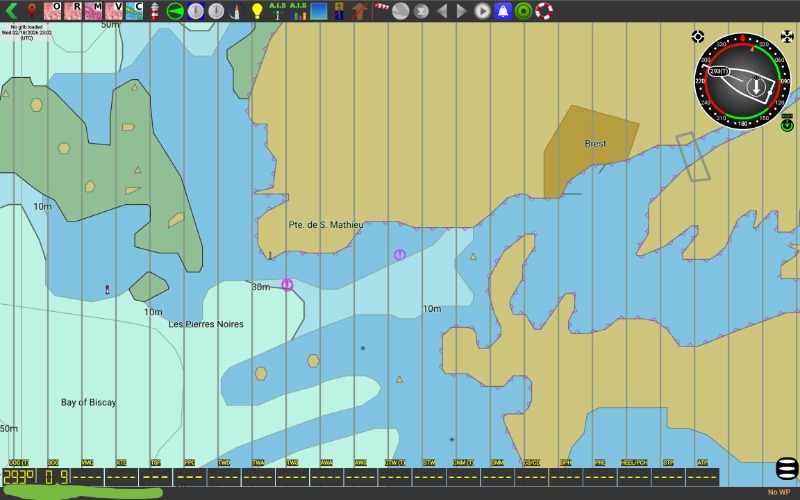The image size is (800, 500).
Task: Click the blue alarm bell icon
Action: [x=503, y=11]
